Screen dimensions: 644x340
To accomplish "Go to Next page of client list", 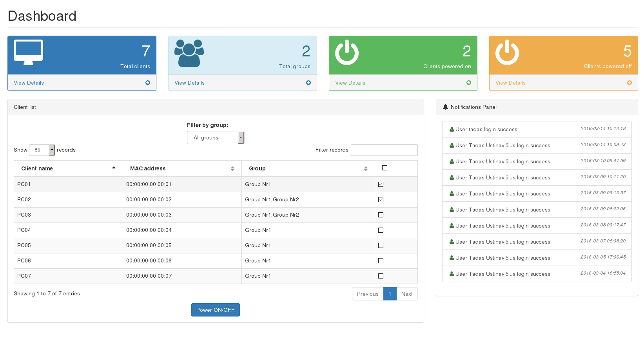I will point(407,294).
